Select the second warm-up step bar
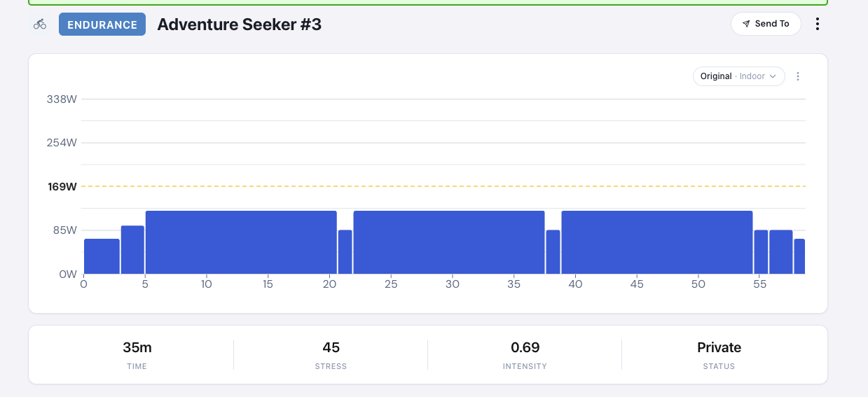 (132, 250)
